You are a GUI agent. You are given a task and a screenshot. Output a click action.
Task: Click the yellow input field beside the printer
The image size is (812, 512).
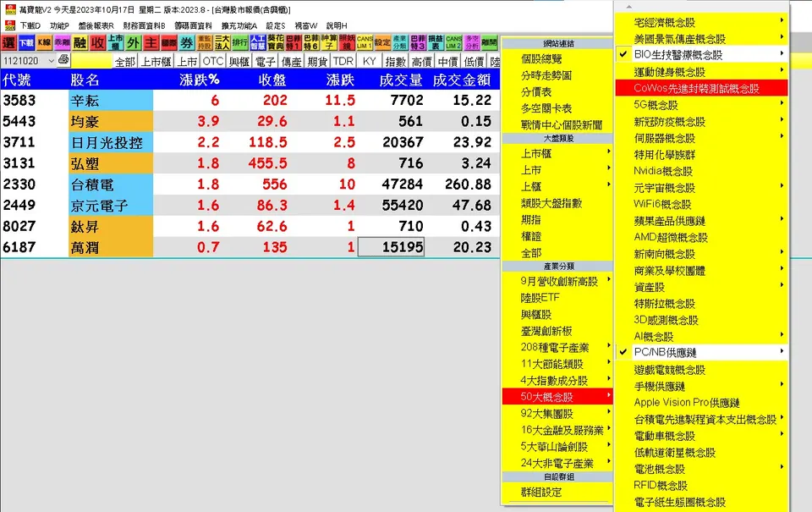pos(91,61)
